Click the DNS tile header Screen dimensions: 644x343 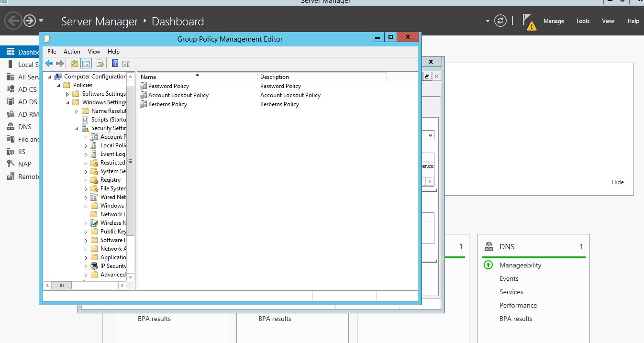pos(533,247)
